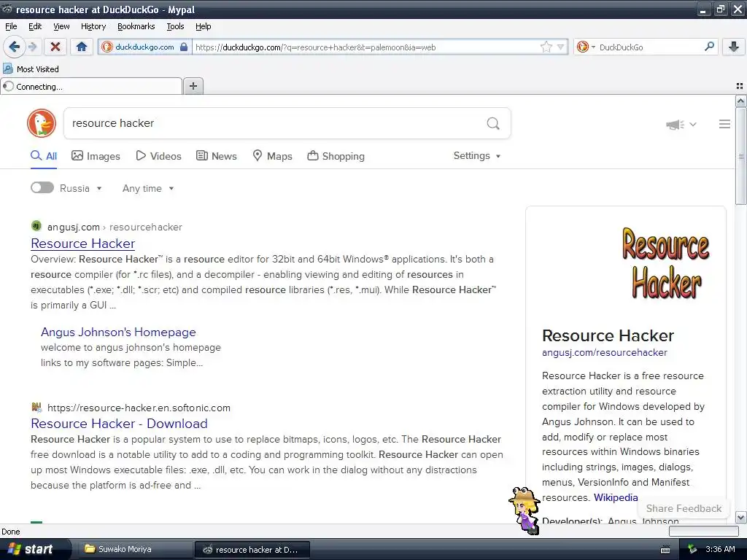Open the Help menu
Image resolution: width=747 pixels, height=560 pixels.
pyautogui.click(x=203, y=26)
